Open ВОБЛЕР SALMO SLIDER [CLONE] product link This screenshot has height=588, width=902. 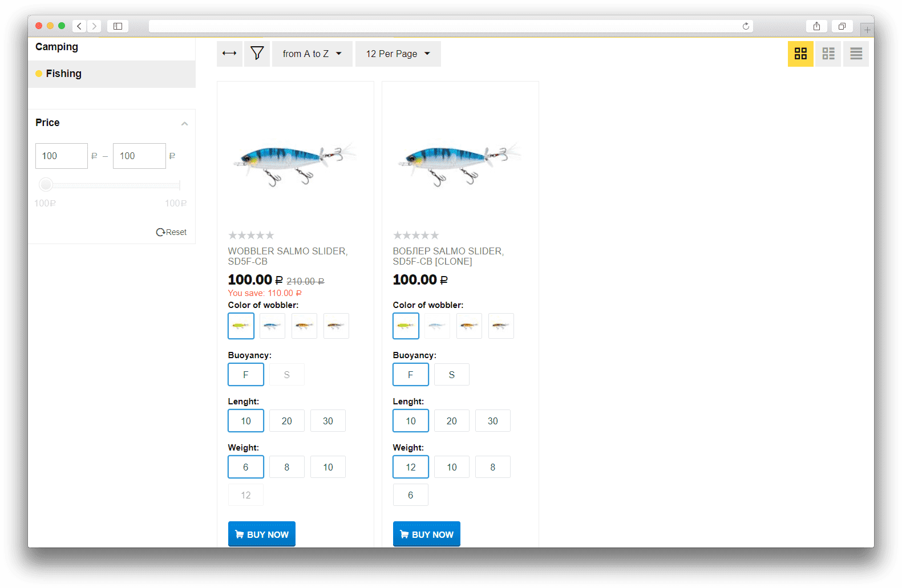448,256
